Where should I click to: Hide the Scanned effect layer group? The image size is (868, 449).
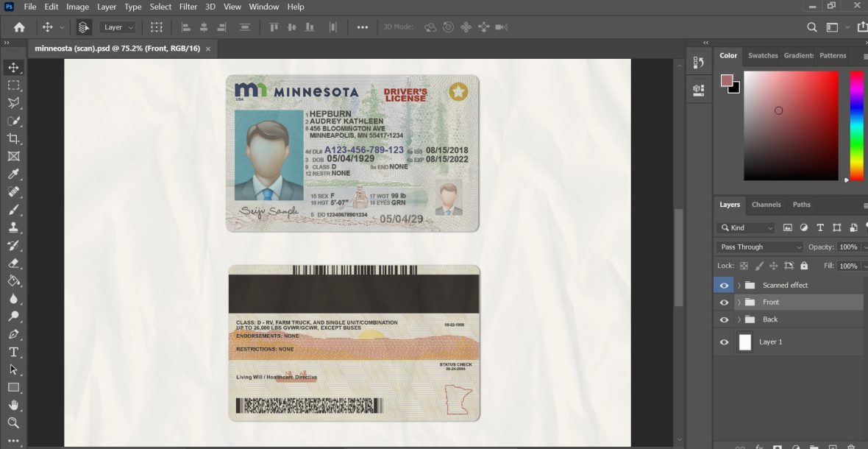tap(725, 284)
